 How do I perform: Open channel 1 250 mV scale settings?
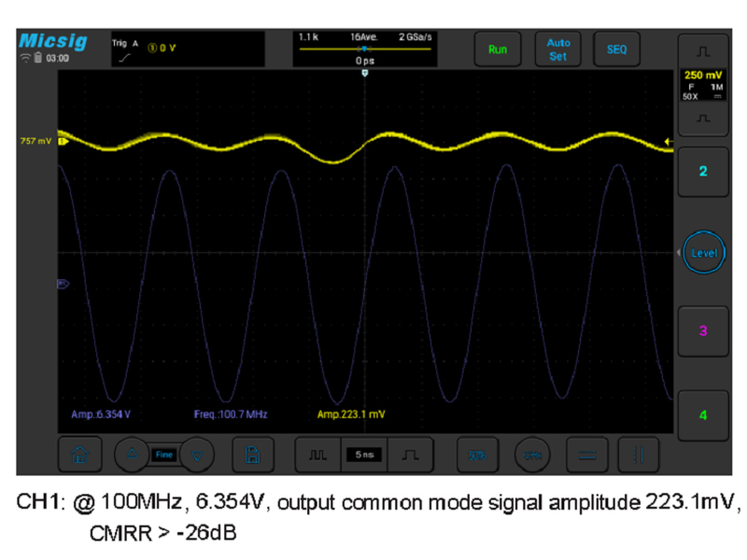[x=702, y=86]
